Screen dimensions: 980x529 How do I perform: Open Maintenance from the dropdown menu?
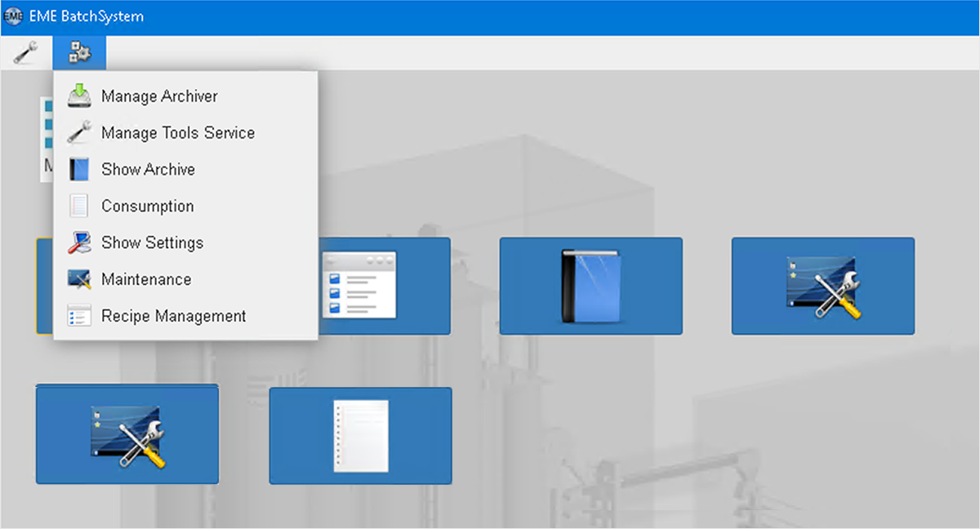[x=185, y=279]
